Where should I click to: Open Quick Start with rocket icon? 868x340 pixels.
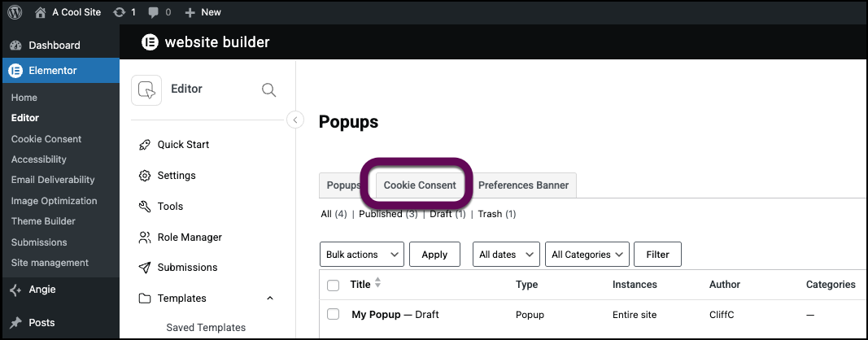coord(174,145)
